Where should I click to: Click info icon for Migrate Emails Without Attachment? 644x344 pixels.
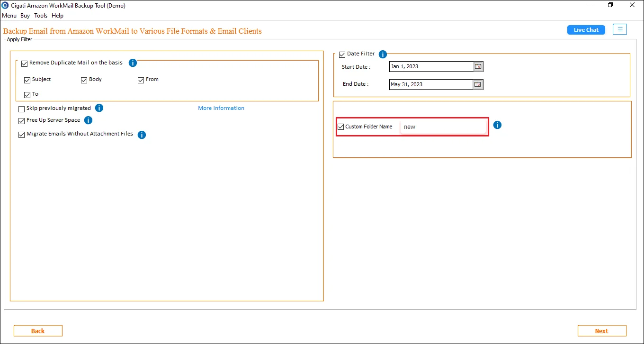click(142, 135)
